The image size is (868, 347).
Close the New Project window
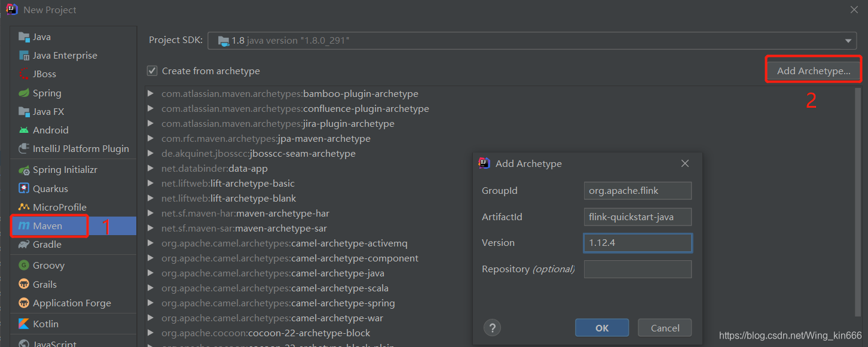pos(854,10)
